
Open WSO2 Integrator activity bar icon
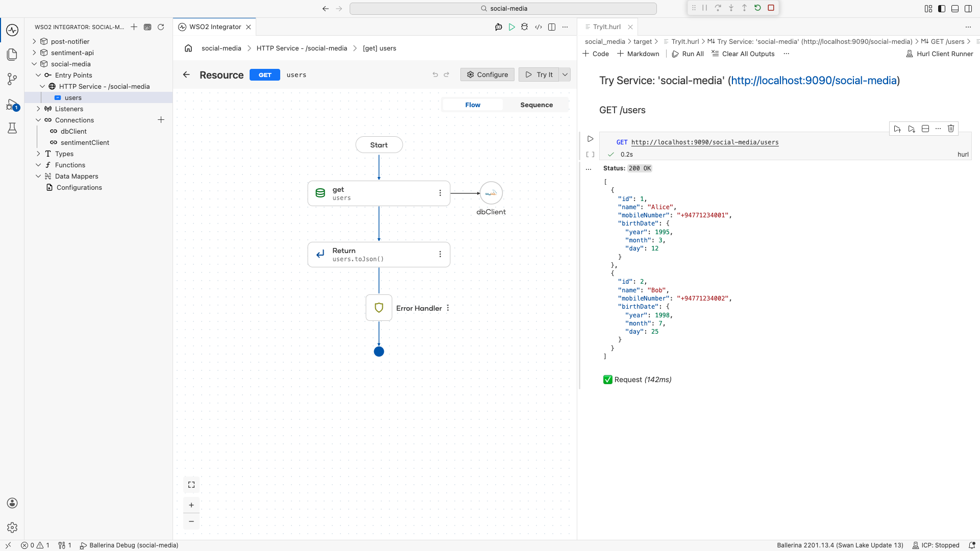coord(12,30)
